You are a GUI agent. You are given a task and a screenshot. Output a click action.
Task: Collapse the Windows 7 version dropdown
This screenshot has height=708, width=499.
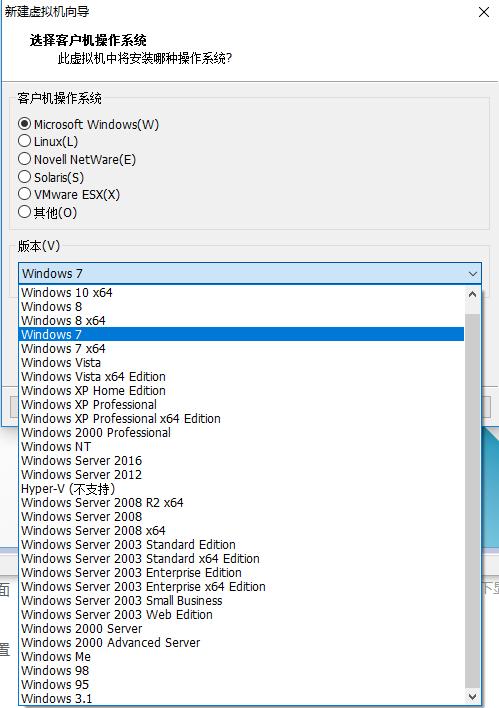coord(472,274)
